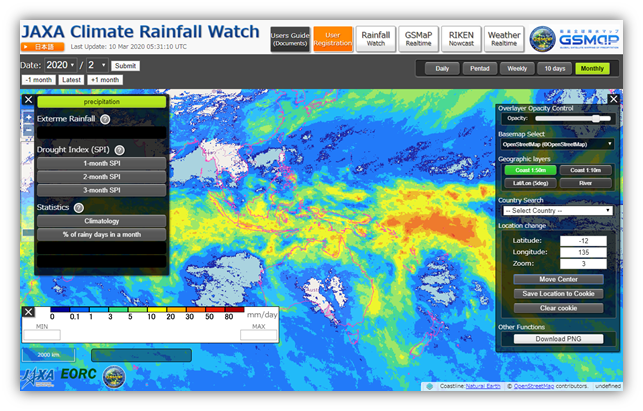Screen dimensions: 643x411
Task: Click the Clear cookie button
Action: (558, 308)
